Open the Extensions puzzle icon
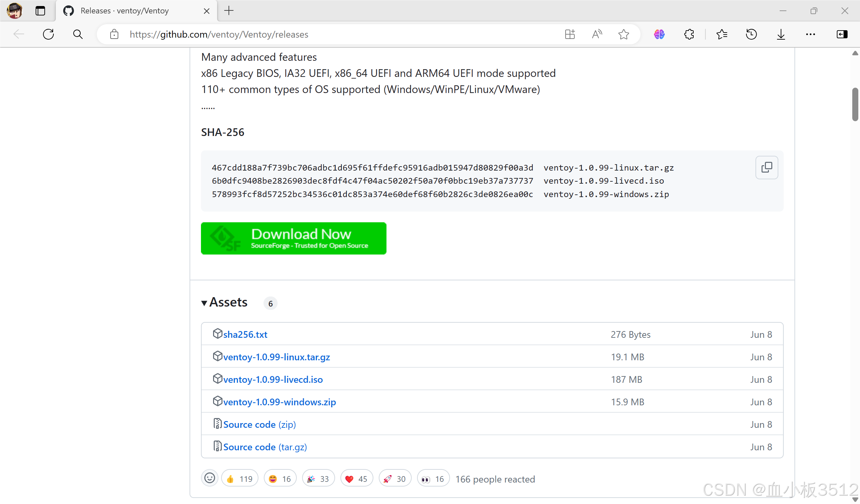The width and height of the screenshot is (860, 504). 689,34
